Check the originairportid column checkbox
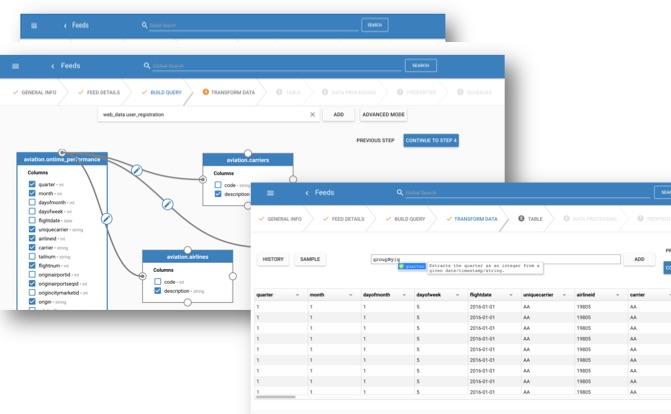Image resolution: width=671 pixels, height=414 pixels. click(32, 274)
